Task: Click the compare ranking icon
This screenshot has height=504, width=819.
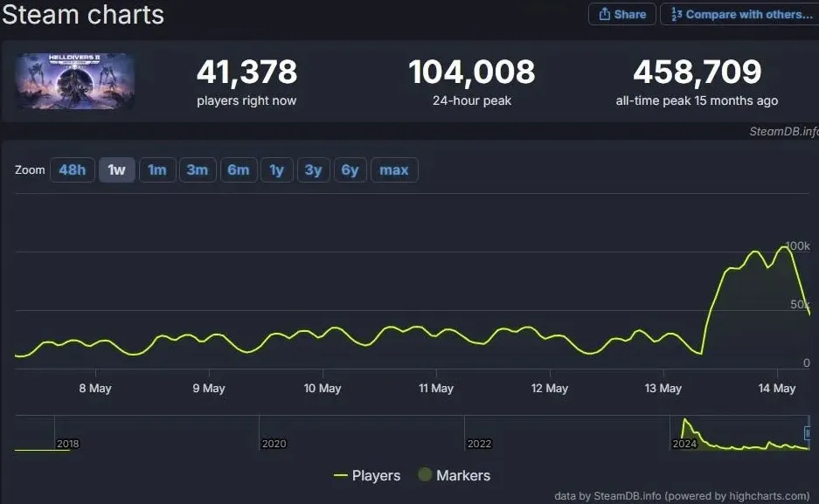Action: coord(677,14)
